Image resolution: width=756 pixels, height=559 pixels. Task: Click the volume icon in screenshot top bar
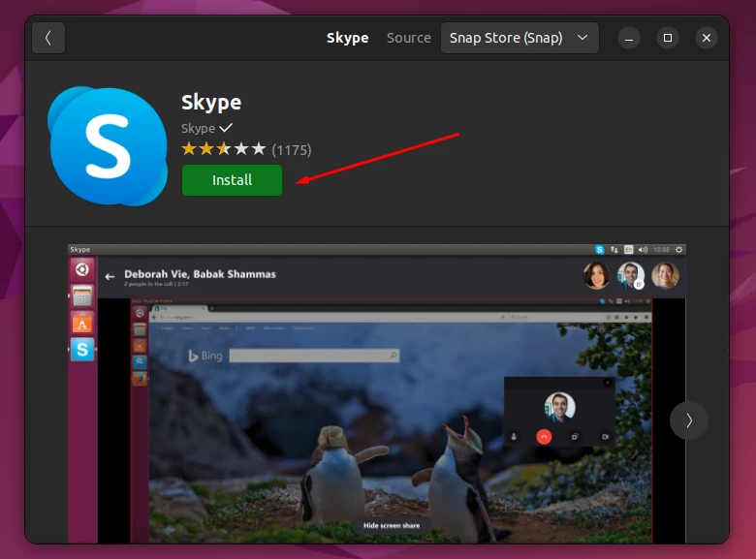coord(643,249)
